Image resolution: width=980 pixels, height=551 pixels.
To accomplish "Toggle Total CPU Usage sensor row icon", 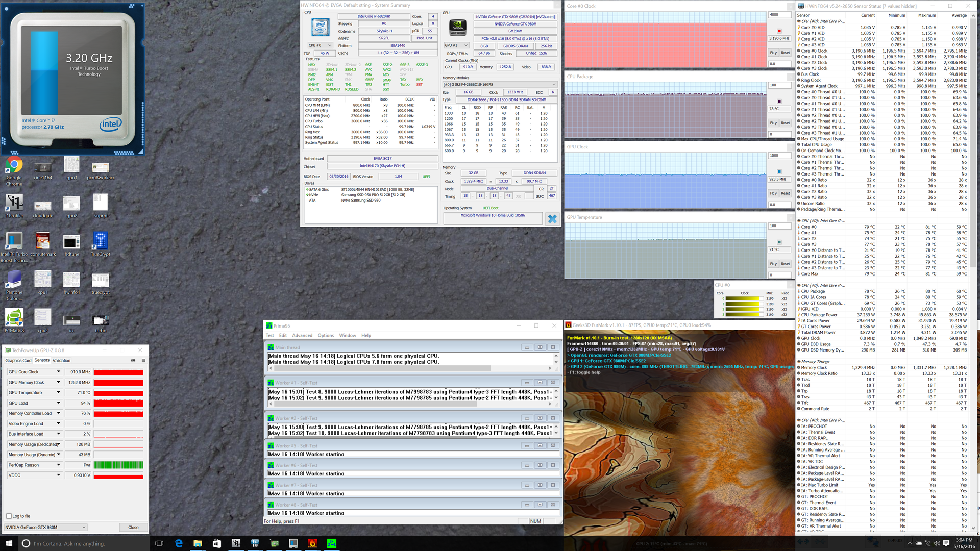I will [798, 145].
